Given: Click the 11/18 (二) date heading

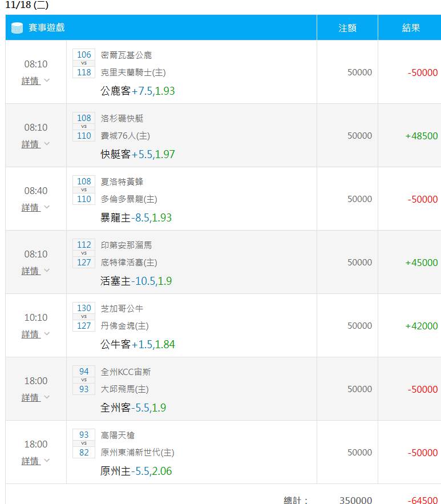Looking at the screenshot, I should pos(27,5).
